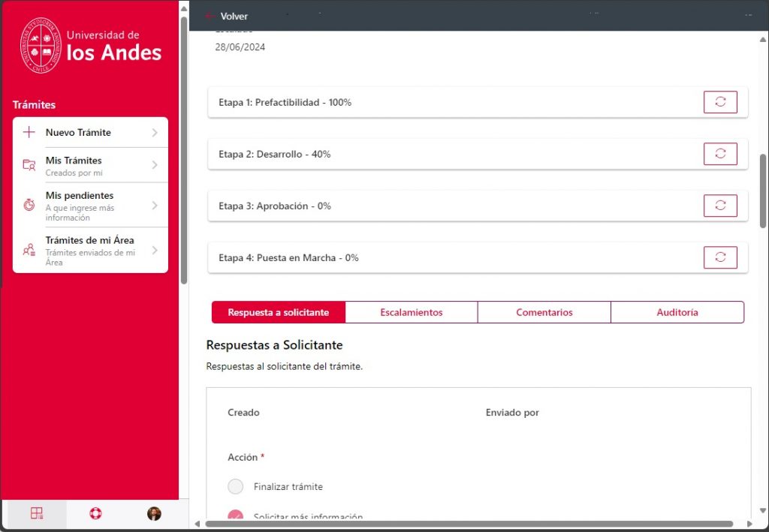The image size is (769, 532).
Task: Click the sidebar scroll up arrow
Action: 184,8
